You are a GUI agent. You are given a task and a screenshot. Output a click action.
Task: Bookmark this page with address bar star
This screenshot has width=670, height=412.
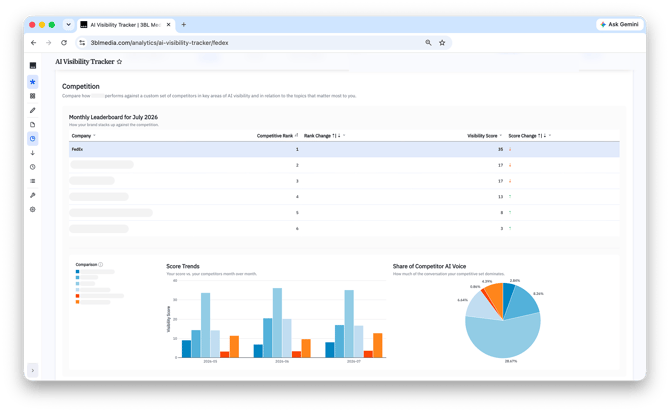pos(442,43)
